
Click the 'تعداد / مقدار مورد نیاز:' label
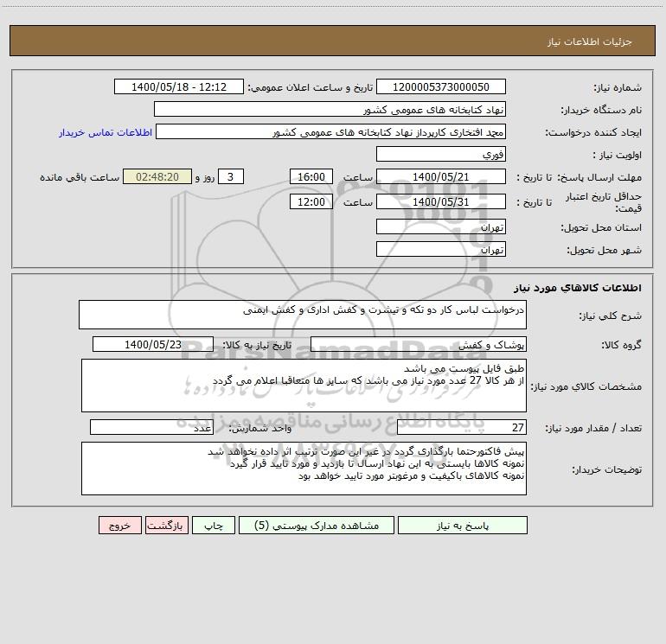[593, 429]
